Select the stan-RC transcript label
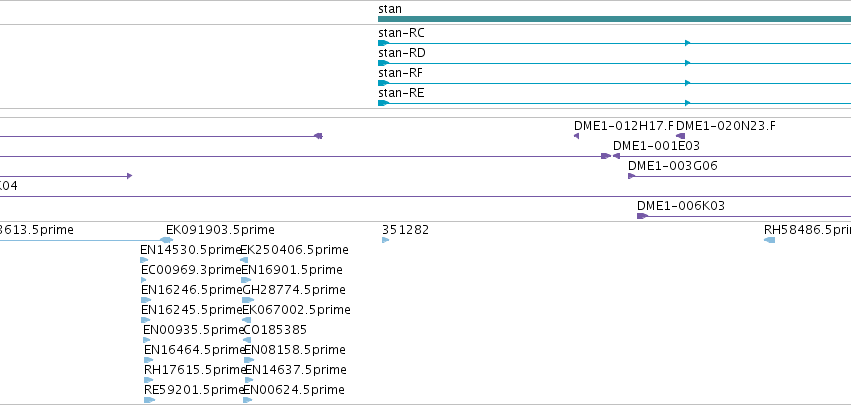Screen dimensions: 851x405 coord(401,33)
